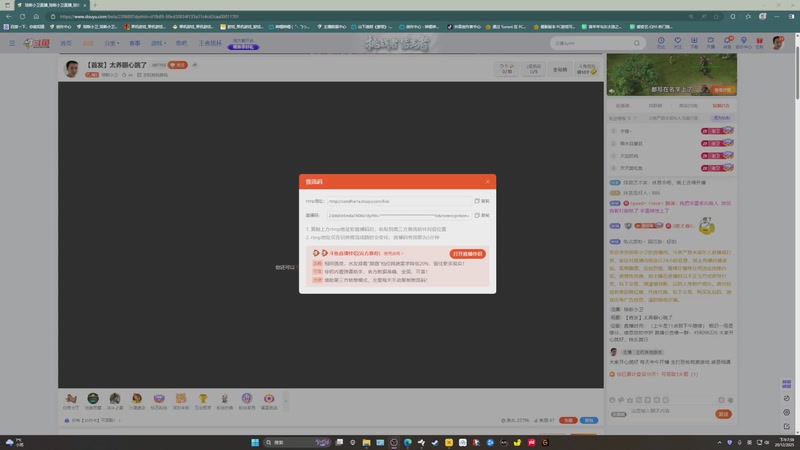Click the orange send button beside the chat input
The width and height of the screenshot is (800, 450).
coord(723,414)
